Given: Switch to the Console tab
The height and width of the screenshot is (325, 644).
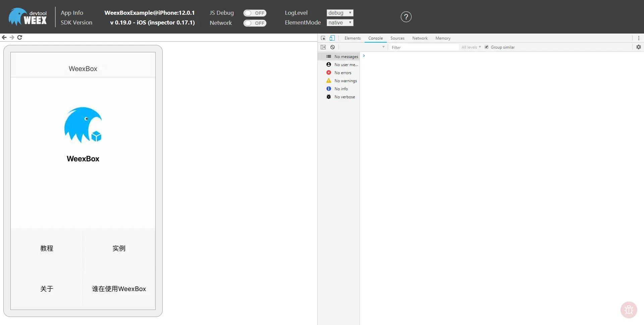Looking at the screenshot, I should [x=375, y=38].
